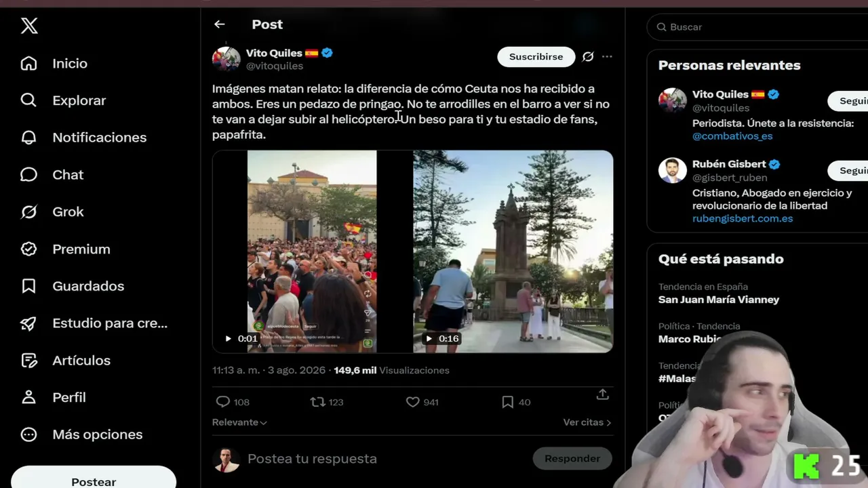Click the reply icon showing 108
This screenshot has width=868, height=488.
(222, 402)
